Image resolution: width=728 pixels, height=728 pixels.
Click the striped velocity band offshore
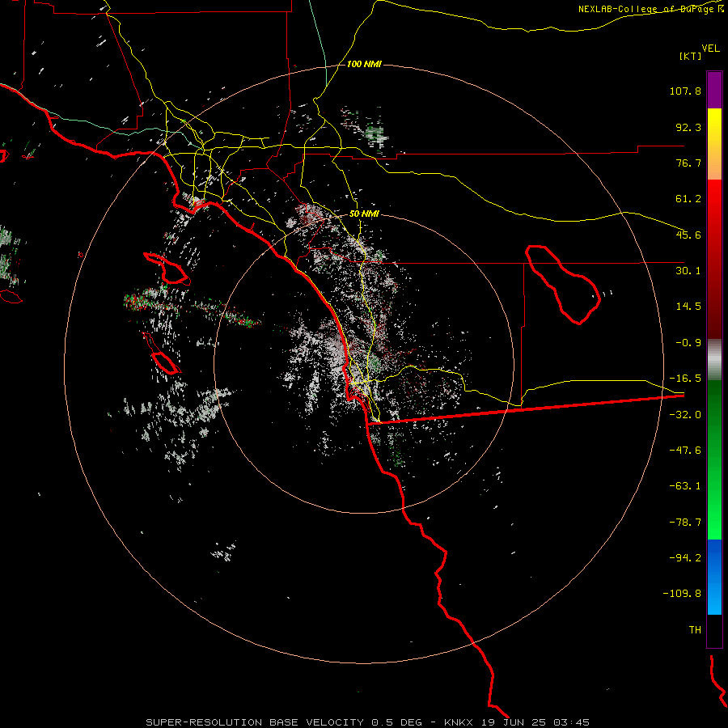[x=193, y=307]
